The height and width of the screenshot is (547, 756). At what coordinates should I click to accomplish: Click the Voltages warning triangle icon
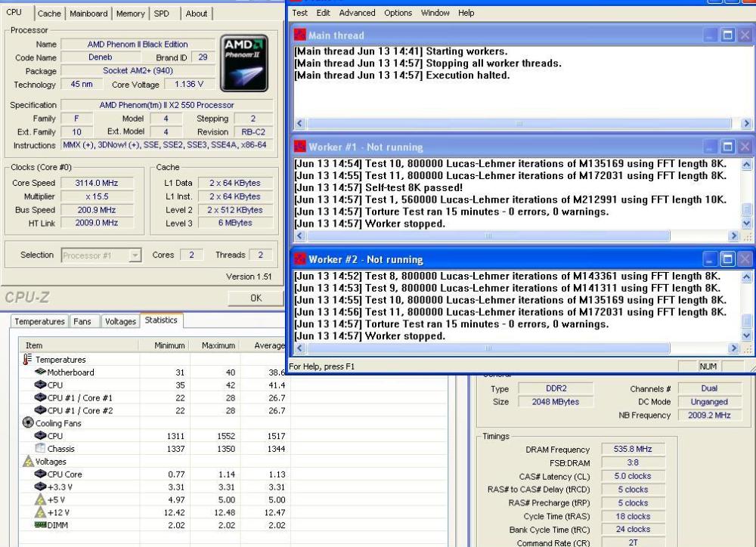tap(28, 461)
